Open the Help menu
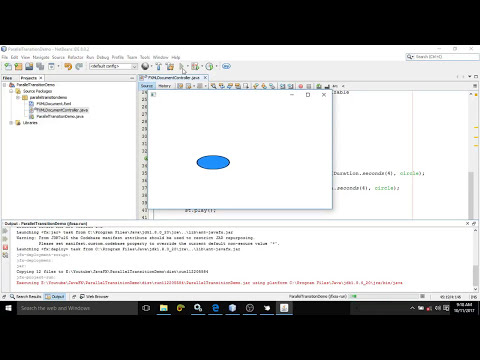Viewport: 480px width, 360px height. pos(176,57)
